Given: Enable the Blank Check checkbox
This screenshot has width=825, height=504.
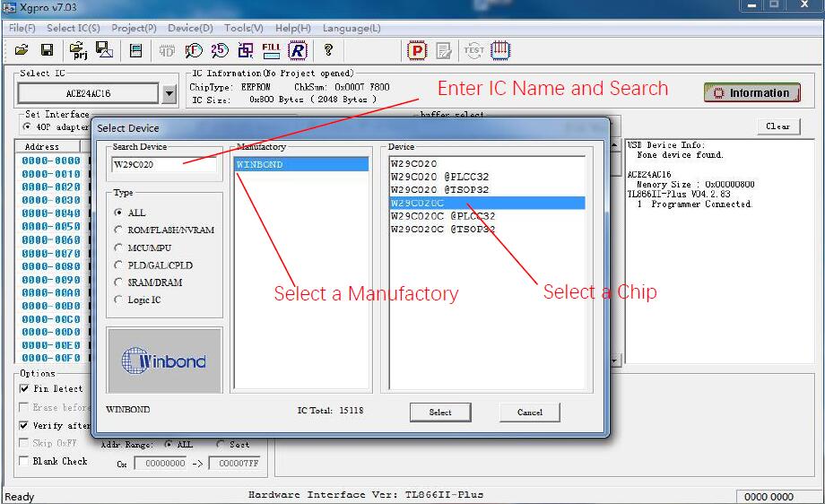Looking at the screenshot, I should pos(23,461).
